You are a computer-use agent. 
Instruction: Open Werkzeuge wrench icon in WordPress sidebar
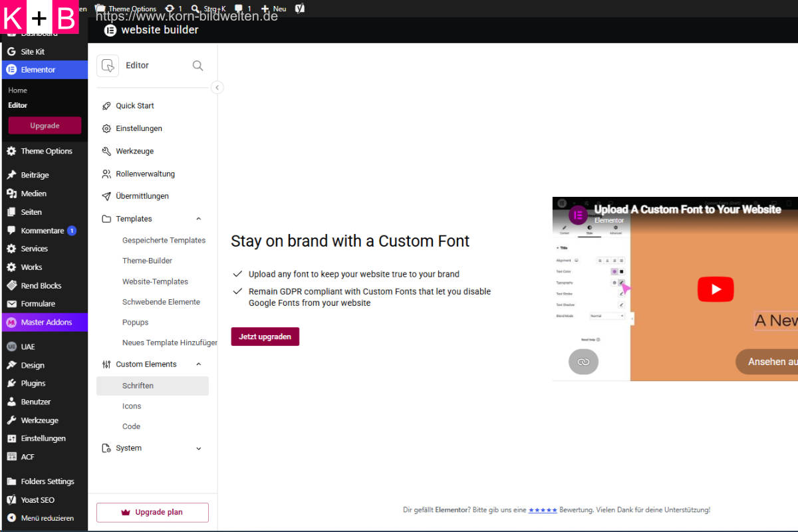pyautogui.click(x=11, y=420)
